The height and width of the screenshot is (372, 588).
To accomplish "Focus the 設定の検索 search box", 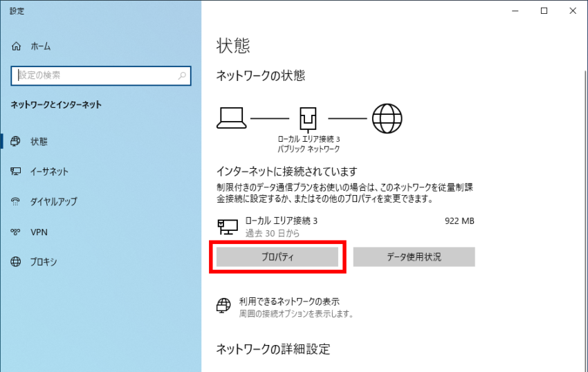I will pyautogui.click(x=101, y=76).
